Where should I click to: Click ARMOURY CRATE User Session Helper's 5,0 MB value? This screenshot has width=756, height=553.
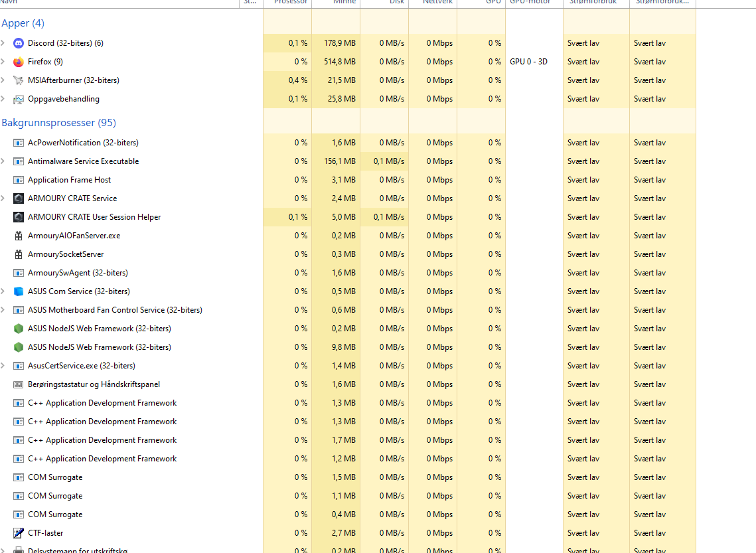pyautogui.click(x=344, y=217)
